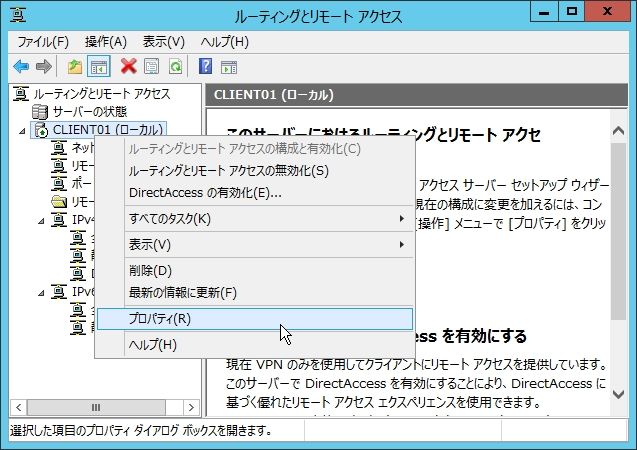Collapse the CLIENT01 (ローカル) tree node

[22, 131]
